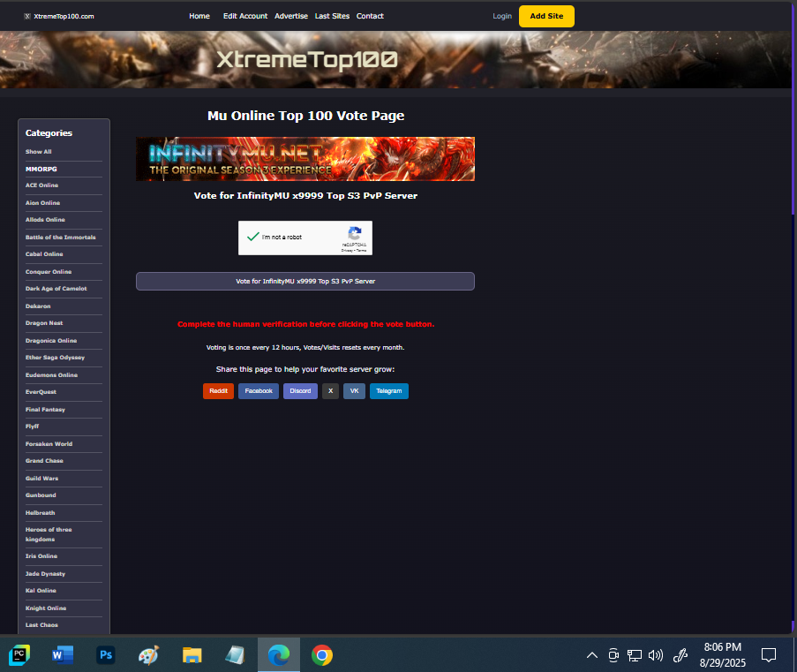Open the Iris Online category
Screen dimensions: 797x672
(x=41, y=556)
